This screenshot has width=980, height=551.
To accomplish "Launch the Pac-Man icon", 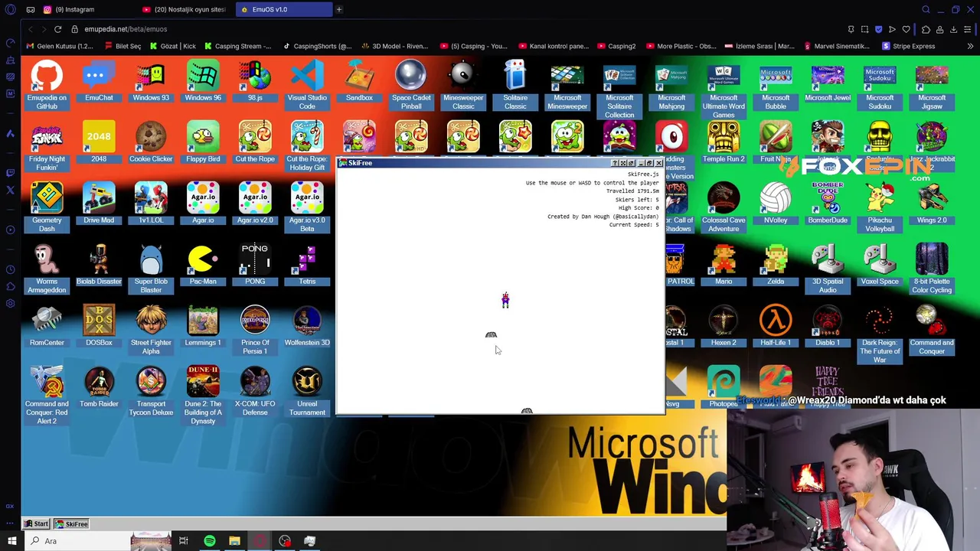I will click(x=203, y=265).
